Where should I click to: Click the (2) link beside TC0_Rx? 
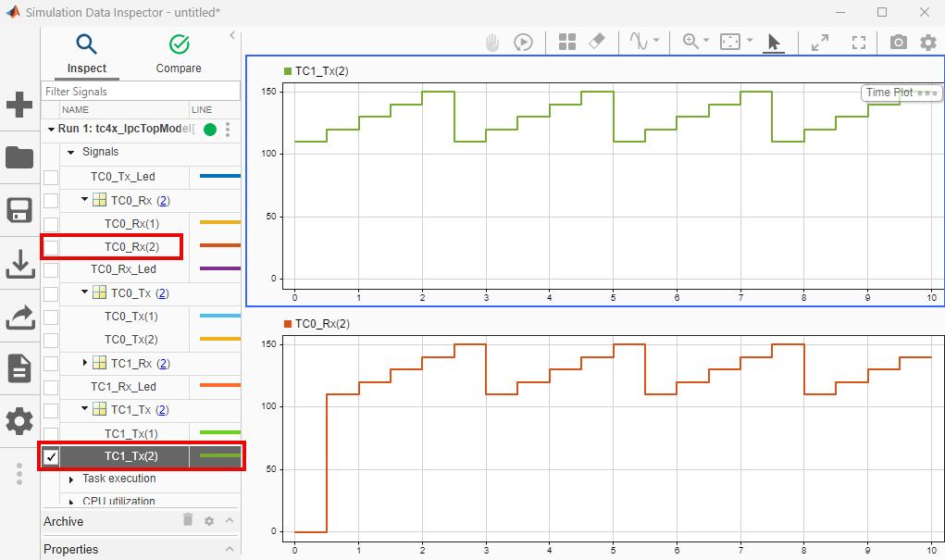coord(163,201)
